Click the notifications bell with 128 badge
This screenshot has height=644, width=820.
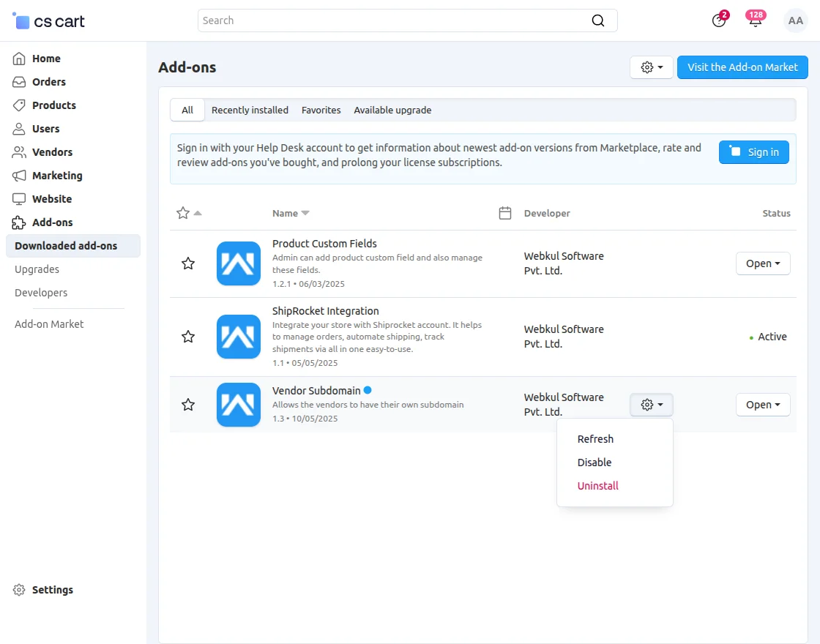pos(756,20)
